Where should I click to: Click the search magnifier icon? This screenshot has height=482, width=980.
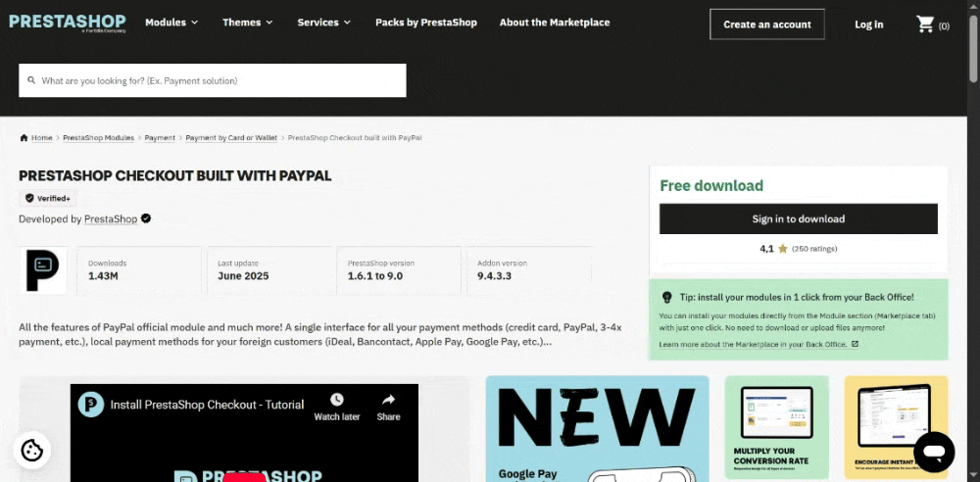[x=31, y=81]
